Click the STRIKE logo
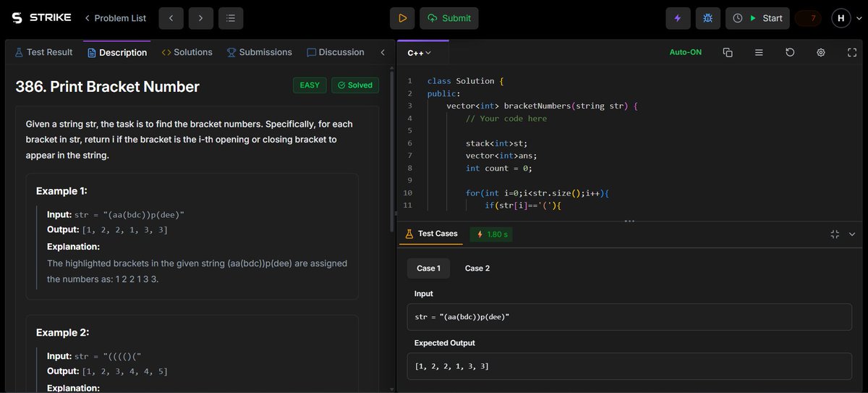Viewport: 868px width, 393px height. click(41, 17)
